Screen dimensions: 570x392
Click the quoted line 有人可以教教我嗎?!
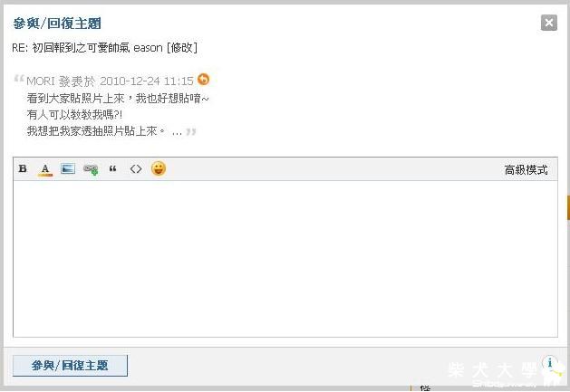click(x=74, y=115)
